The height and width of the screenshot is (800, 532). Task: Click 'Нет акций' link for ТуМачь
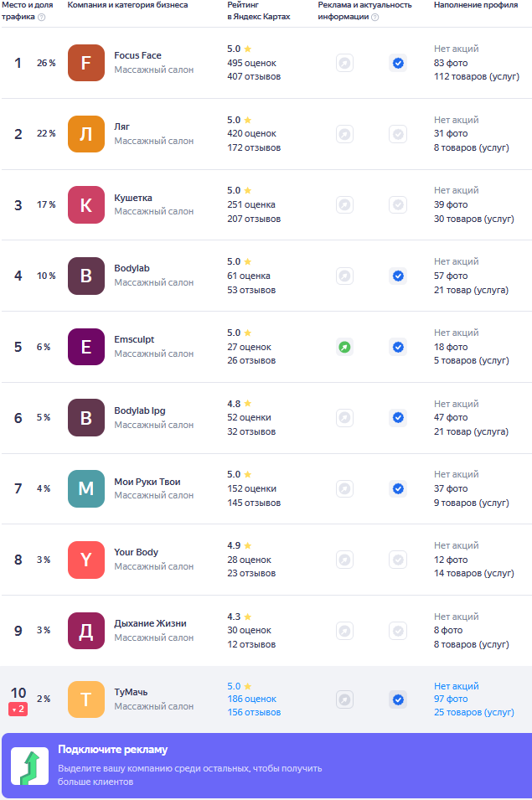pyautogui.click(x=456, y=686)
